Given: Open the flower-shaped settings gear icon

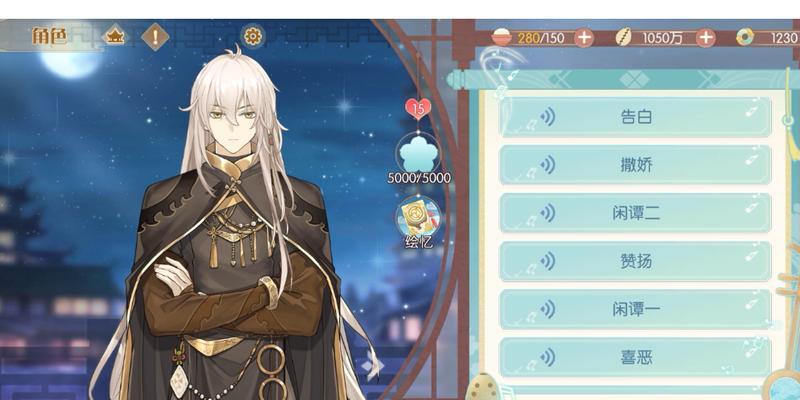Looking at the screenshot, I should tap(253, 36).
